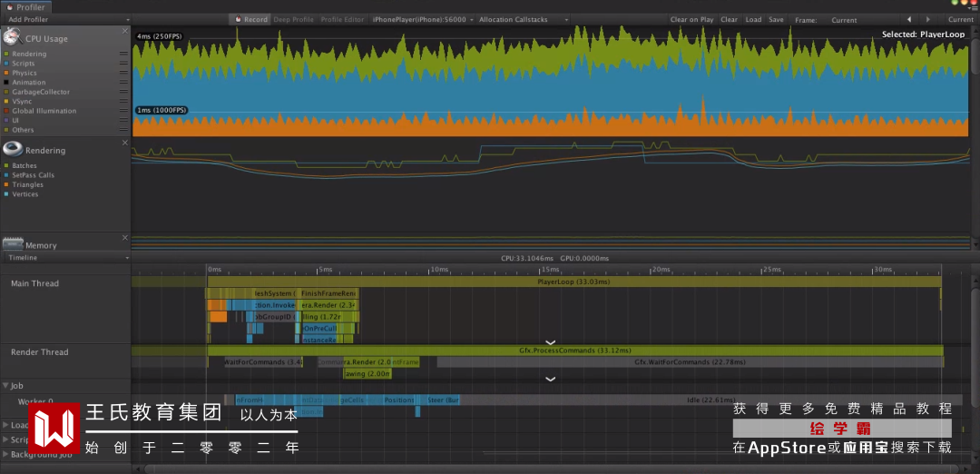Click the reorder handle beside Others category
Viewport: 980px width, 474px height.
[x=123, y=130]
